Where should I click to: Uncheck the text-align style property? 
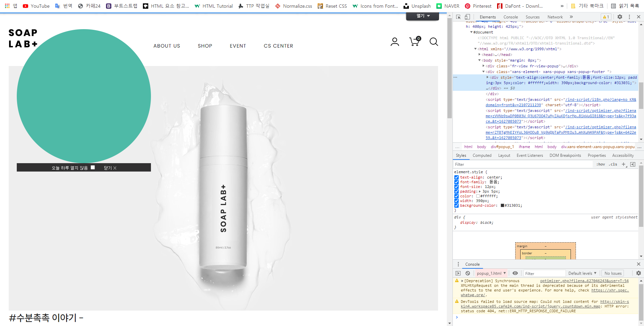pos(457,178)
